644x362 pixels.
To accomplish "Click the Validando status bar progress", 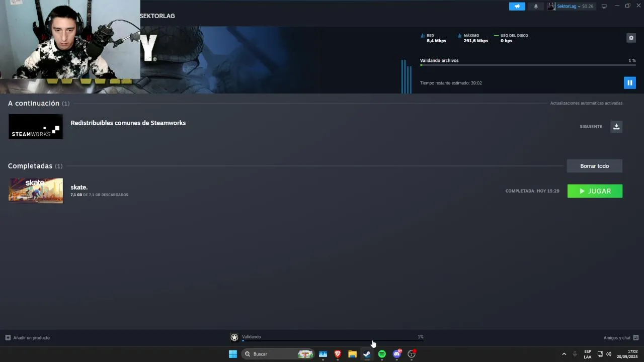I will pyautogui.click(x=333, y=340).
